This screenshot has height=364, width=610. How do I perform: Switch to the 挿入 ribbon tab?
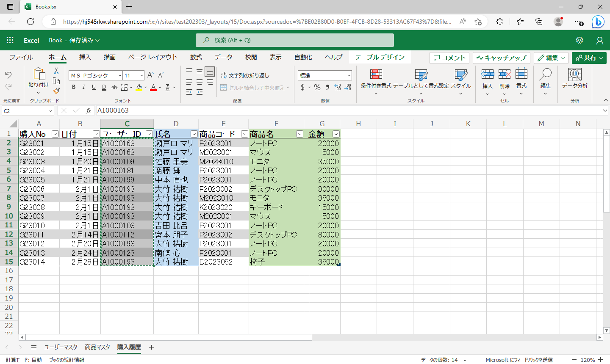click(85, 57)
